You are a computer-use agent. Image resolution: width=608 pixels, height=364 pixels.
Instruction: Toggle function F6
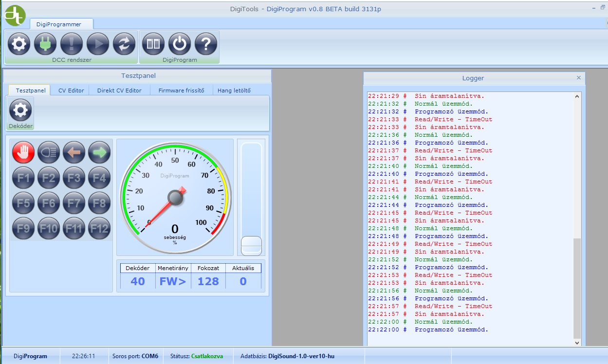(49, 203)
